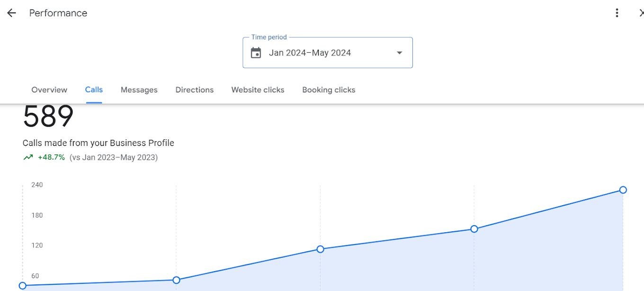Select the highest (May) chart data point
The width and height of the screenshot is (644, 291).
click(623, 190)
